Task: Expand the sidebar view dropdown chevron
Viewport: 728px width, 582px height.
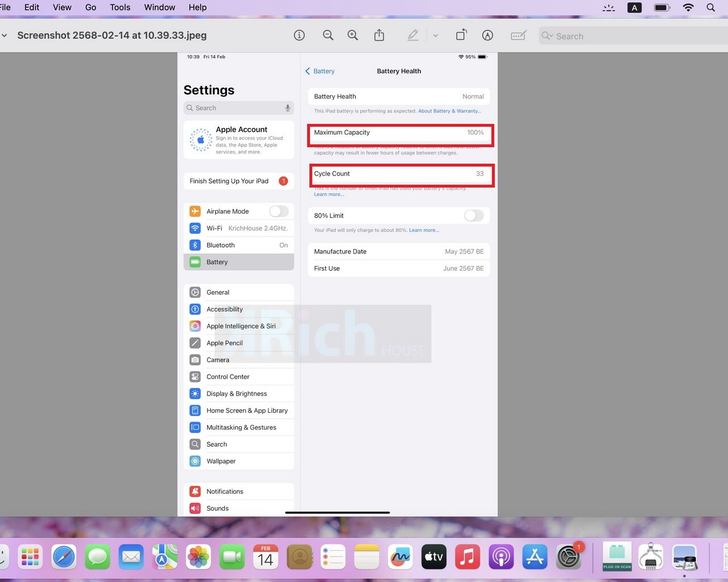Action: coord(5,35)
